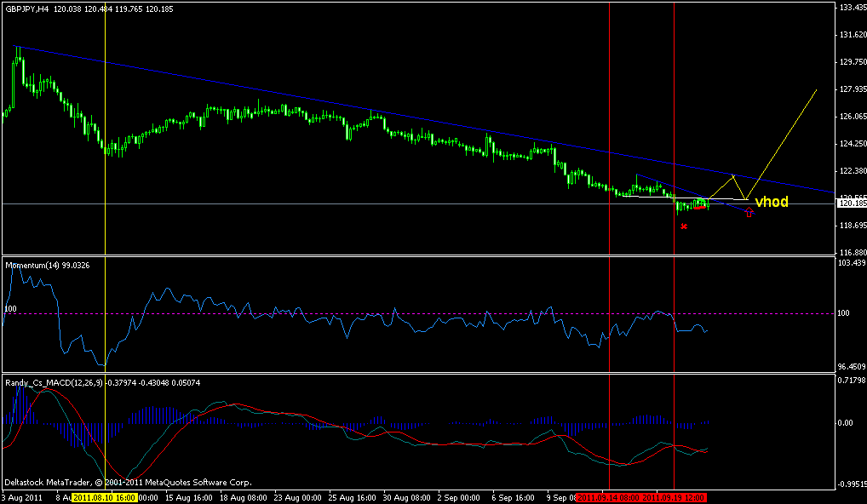Click the small red mark below the candles

tap(684, 226)
